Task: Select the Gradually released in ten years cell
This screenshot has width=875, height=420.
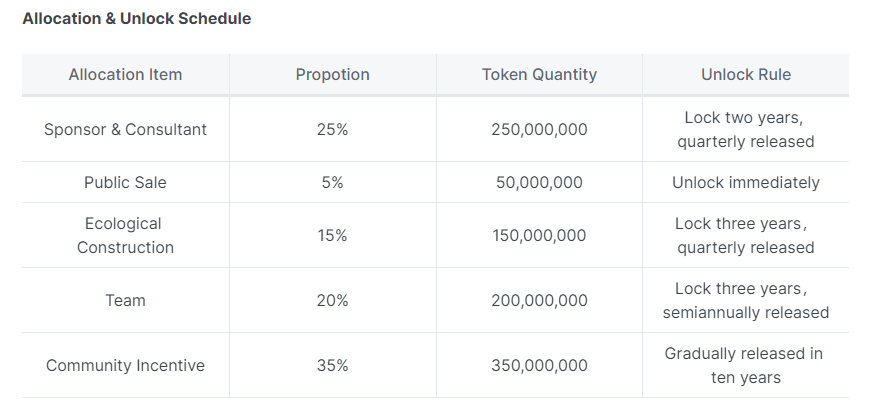Action: coord(745,366)
